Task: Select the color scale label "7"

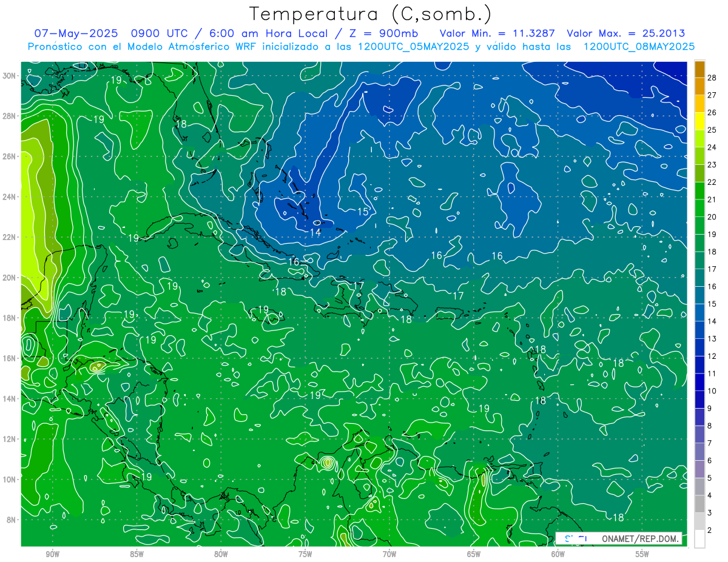Action: tap(710, 444)
